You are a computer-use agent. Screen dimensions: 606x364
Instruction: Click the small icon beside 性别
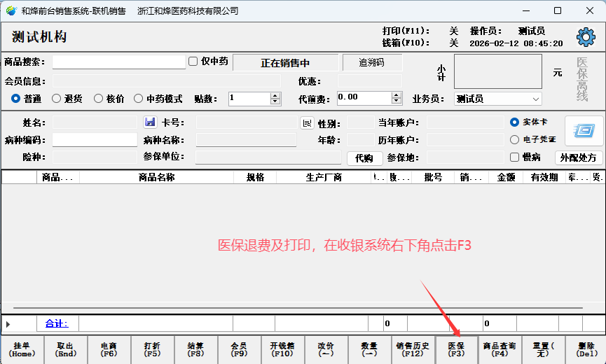[306, 123]
